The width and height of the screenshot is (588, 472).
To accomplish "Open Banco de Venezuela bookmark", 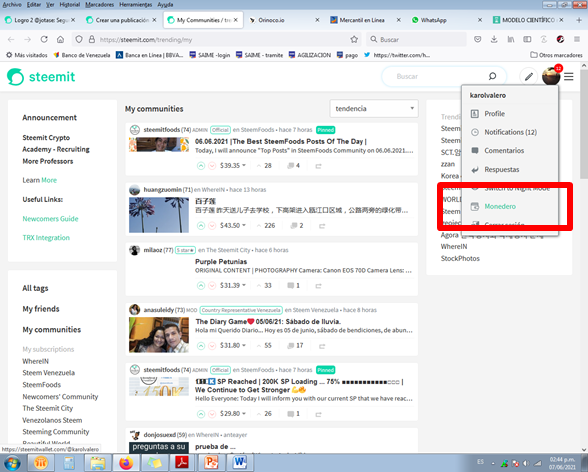I will pyautogui.click(x=82, y=55).
